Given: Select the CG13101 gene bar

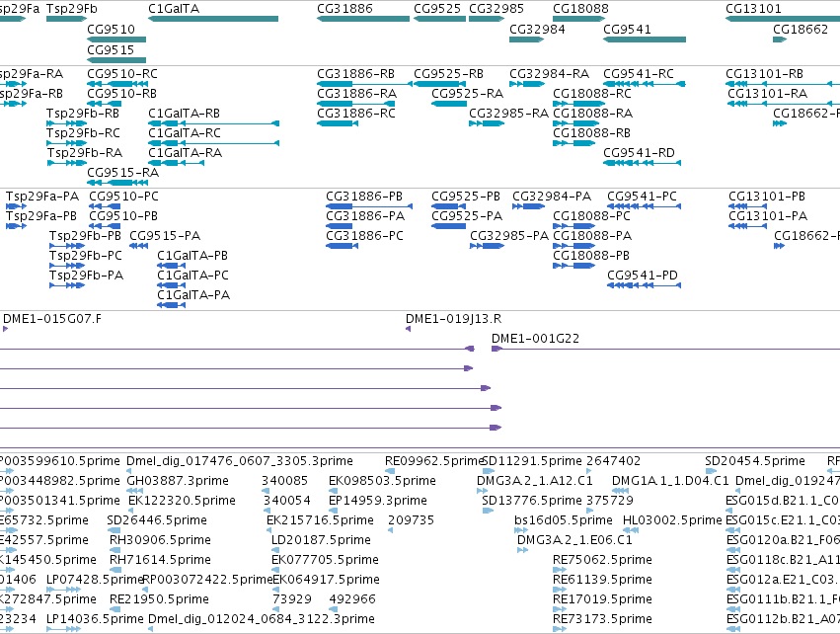Looking at the screenshot, I should [783, 19].
